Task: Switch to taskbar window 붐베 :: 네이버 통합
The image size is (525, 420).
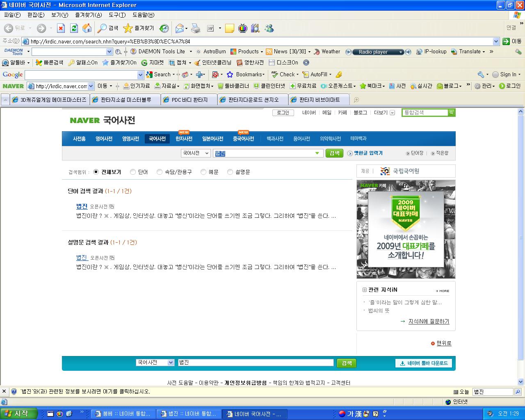Action: coord(123,414)
